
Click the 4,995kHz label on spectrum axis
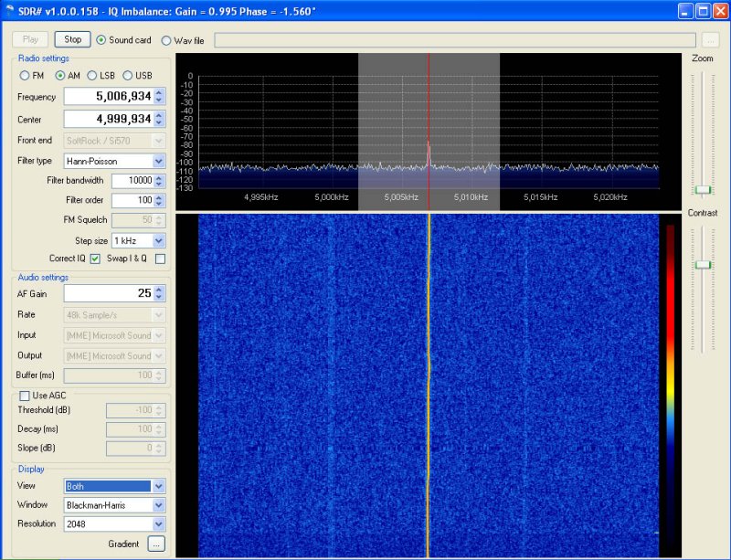tap(261, 197)
